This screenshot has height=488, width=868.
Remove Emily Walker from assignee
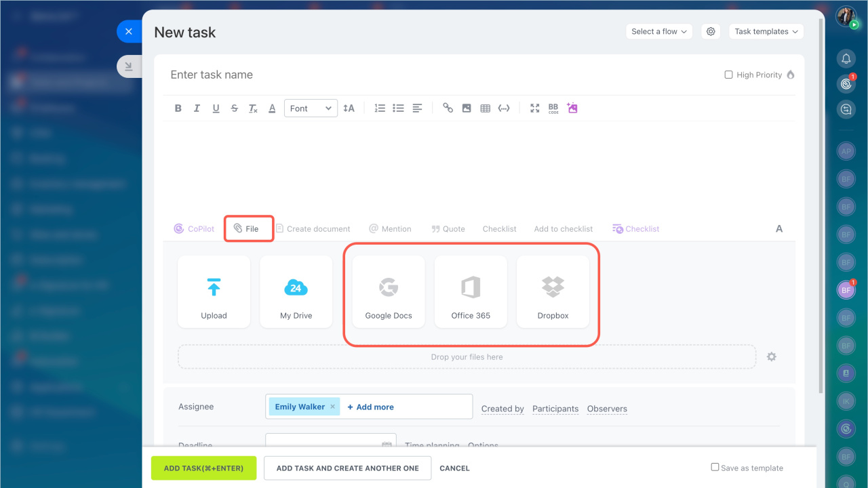tap(332, 407)
